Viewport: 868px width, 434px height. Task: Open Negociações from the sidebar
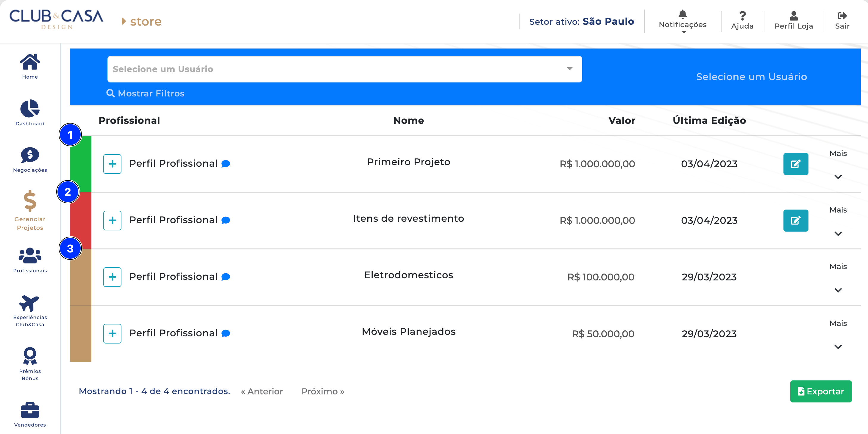click(x=30, y=155)
